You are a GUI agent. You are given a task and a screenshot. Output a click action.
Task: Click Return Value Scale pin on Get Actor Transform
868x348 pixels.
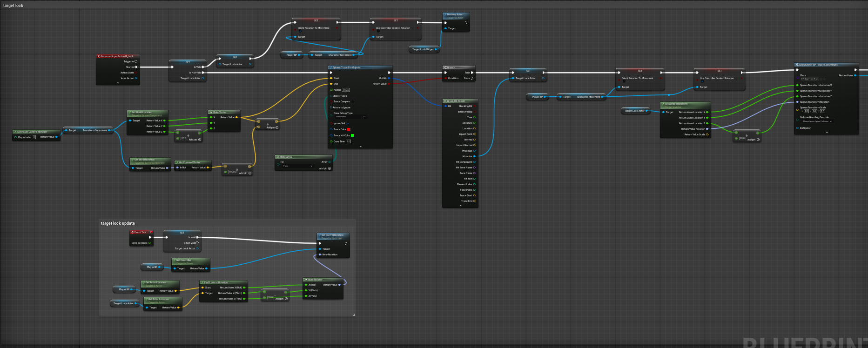tap(707, 134)
